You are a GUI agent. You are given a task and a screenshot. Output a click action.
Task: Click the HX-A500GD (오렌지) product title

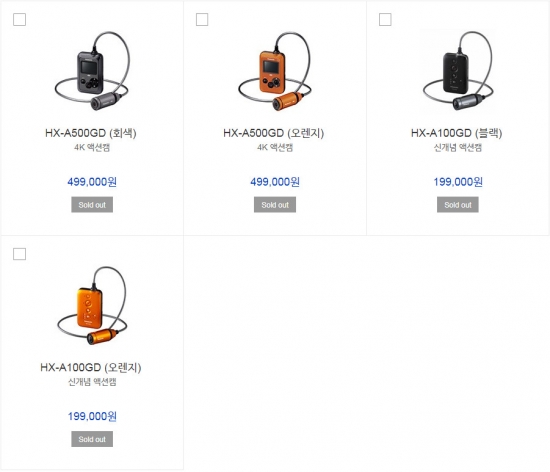[x=274, y=133]
